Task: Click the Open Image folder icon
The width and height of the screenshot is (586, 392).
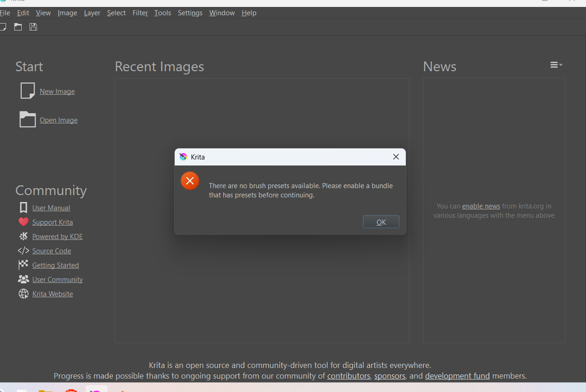Action: click(28, 119)
